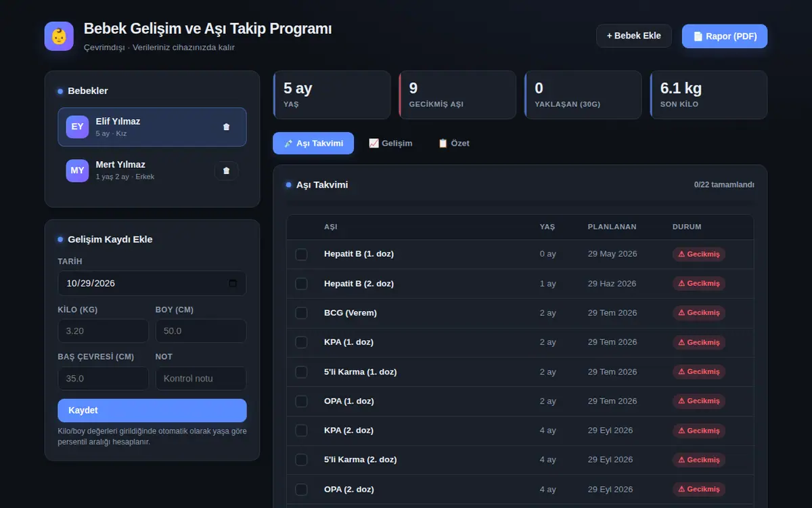Image resolution: width=812 pixels, height=508 pixels.
Task: Click the app title Bebek Gelişim ve Aşı Takip Programı
Action: pos(208,29)
